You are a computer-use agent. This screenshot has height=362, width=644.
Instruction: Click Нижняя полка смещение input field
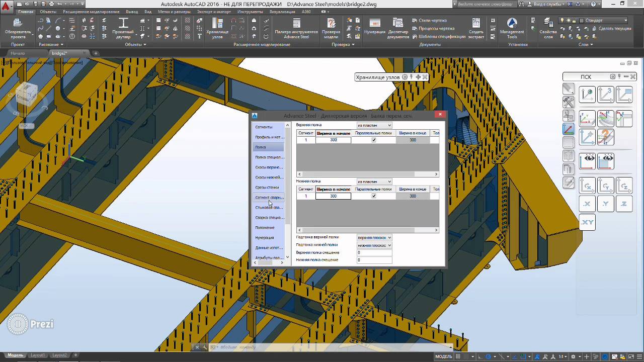click(374, 260)
